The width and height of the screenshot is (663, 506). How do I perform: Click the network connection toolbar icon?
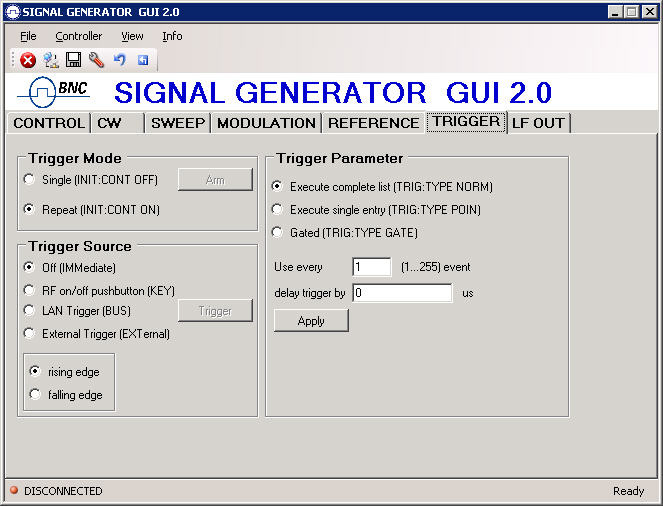click(x=51, y=60)
